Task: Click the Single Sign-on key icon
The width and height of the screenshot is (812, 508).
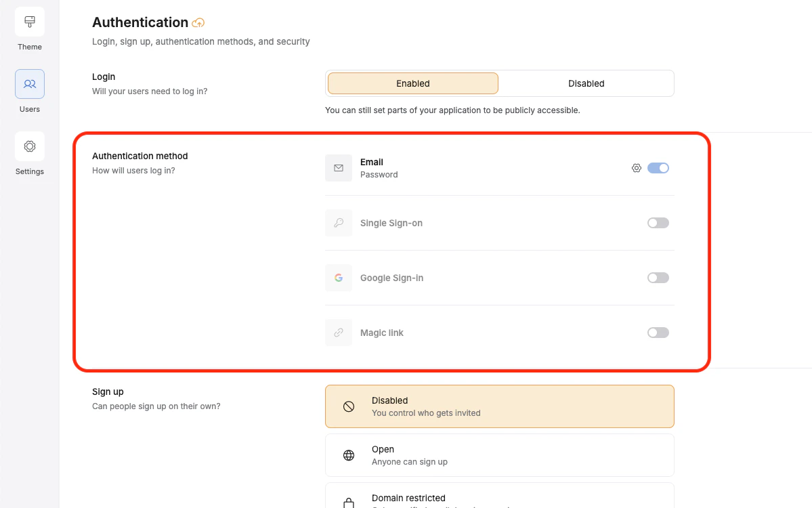Action: [339, 223]
